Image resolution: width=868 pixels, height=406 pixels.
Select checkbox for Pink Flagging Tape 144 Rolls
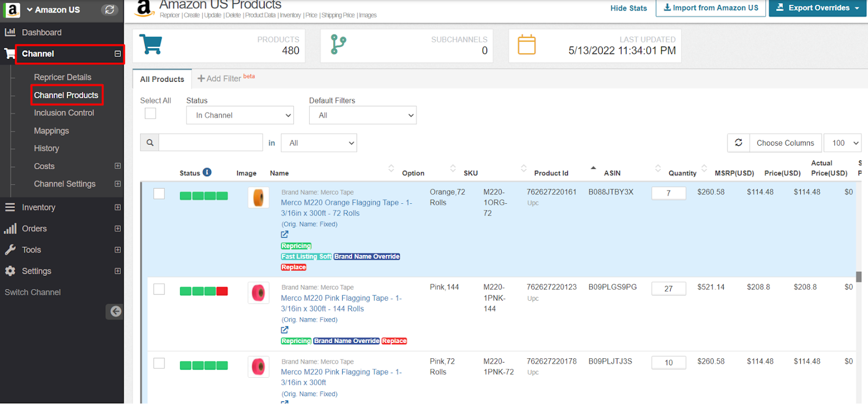159,289
